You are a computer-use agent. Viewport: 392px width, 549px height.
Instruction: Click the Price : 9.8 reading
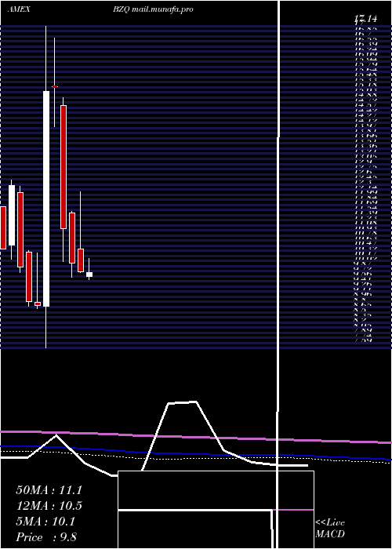coord(46,537)
